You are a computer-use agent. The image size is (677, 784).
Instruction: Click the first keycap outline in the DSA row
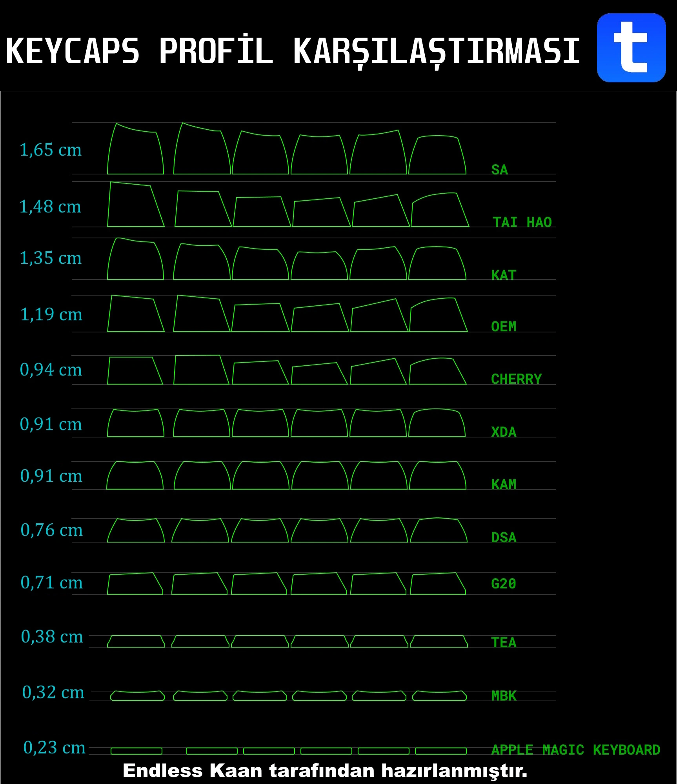(x=136, y=530)
